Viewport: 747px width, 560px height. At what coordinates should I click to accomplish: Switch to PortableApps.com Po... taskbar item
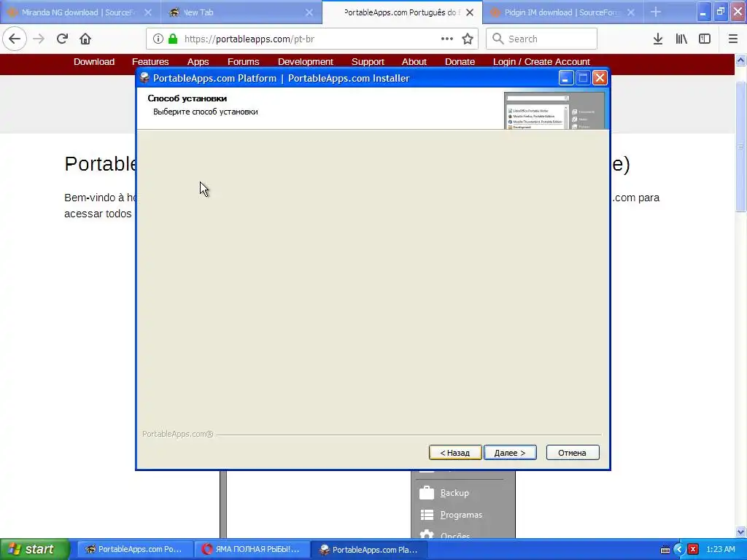(135, 549)
